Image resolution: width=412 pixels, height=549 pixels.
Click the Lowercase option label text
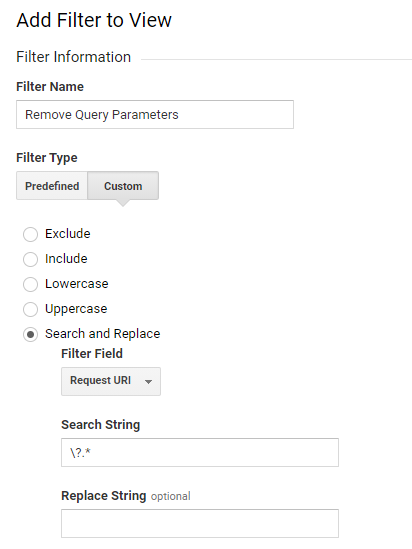click(x=77, y=284)
